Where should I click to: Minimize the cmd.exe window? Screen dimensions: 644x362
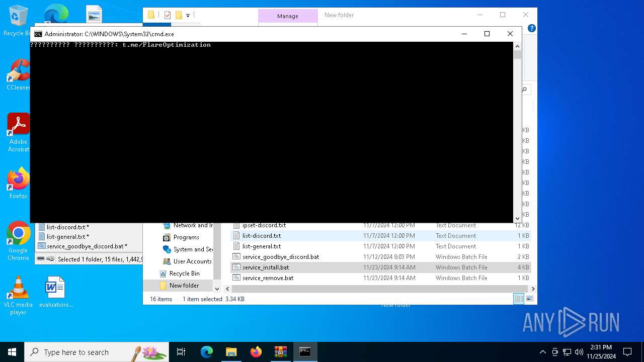click(464, 34)
